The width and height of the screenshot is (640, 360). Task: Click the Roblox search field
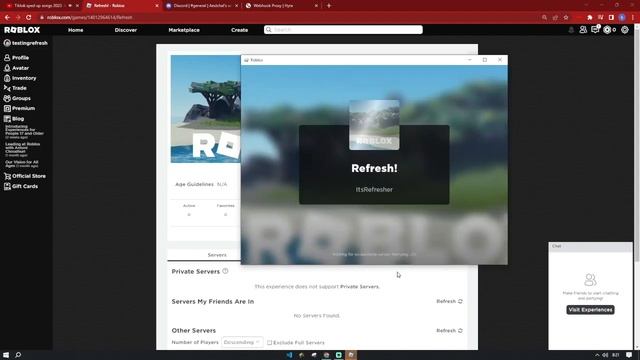pyautogui.click(x=343, y=30)
